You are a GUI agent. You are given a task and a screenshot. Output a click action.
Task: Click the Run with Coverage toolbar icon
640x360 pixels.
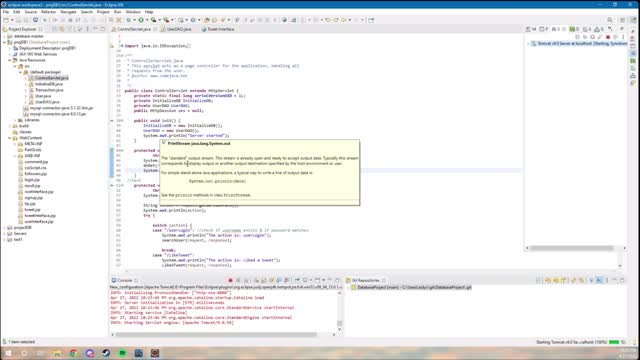point(153,20)
